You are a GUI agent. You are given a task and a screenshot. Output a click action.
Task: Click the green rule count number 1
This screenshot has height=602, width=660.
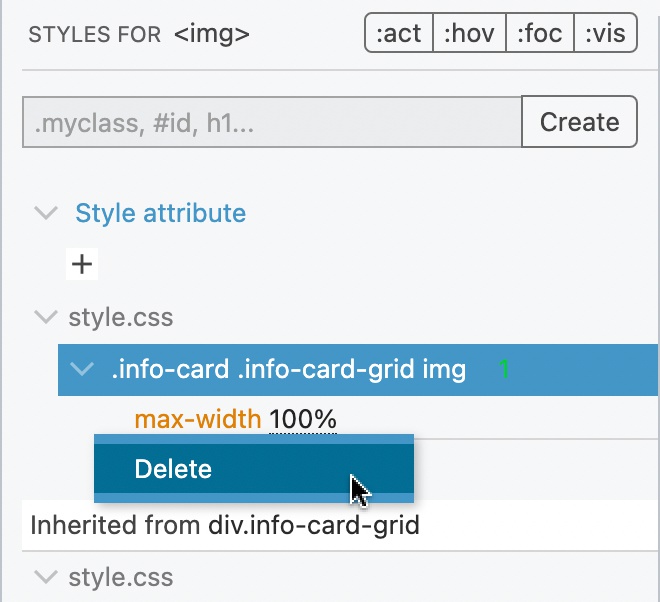[x=504, y=369]
